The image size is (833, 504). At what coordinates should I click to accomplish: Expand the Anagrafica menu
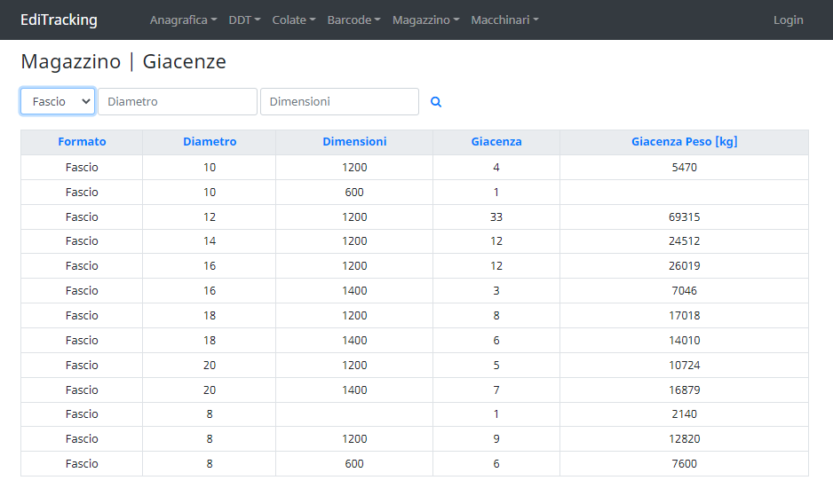[183, 20]
